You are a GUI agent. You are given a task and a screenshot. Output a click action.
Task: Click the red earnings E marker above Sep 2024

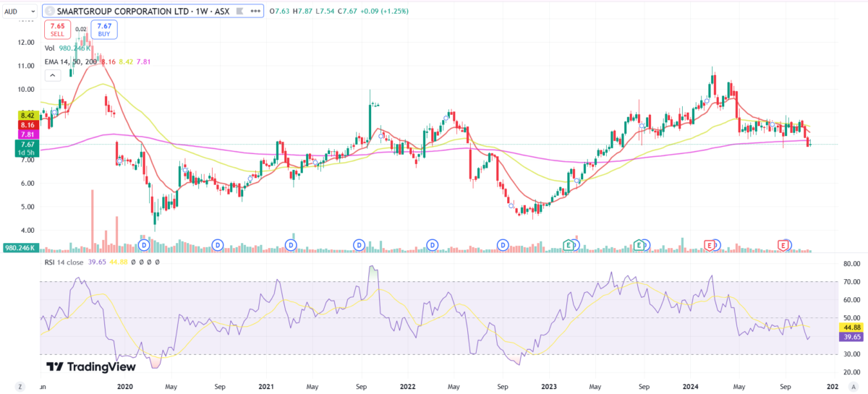(783, 246)
